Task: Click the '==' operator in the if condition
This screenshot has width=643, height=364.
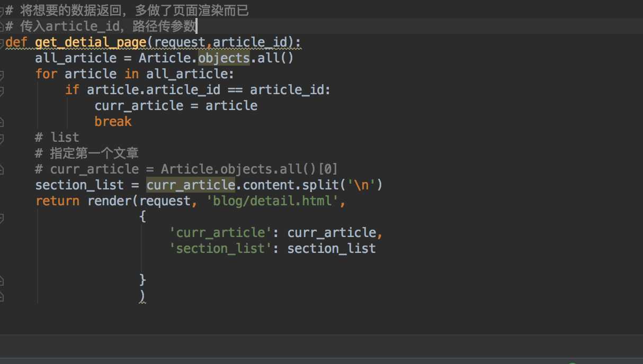Action: point(235,90)
